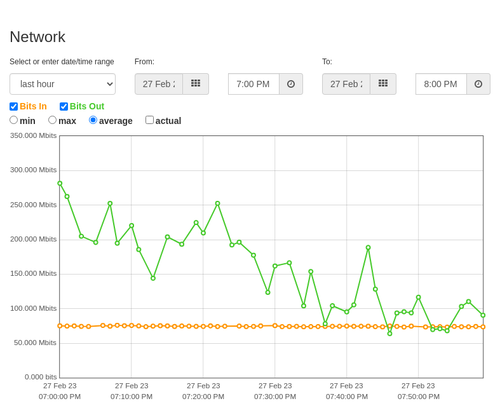
Task: Click the '07:00:00 PM' x-axis label
Action: 60,397
